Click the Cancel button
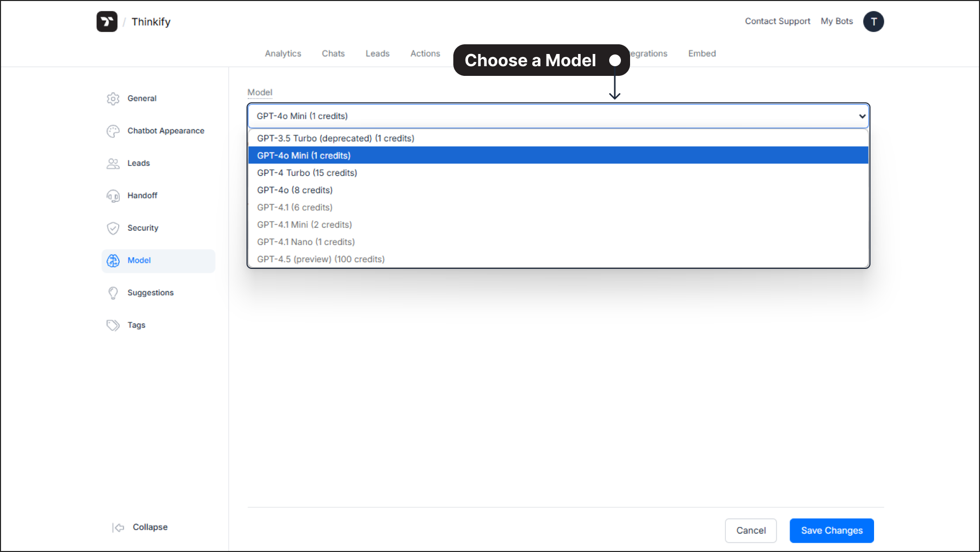980x552 pixels. click(x=750, y=531)
